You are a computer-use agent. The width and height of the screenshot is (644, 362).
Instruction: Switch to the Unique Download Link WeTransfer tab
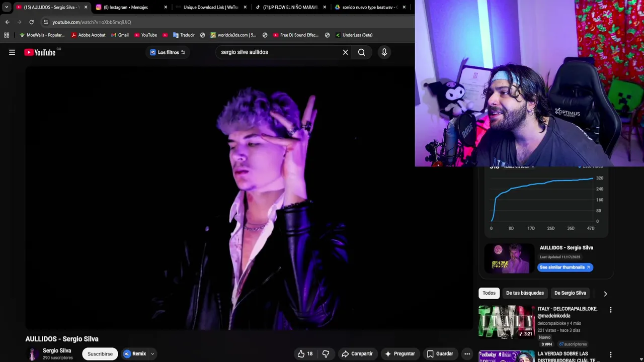point(210,7)
